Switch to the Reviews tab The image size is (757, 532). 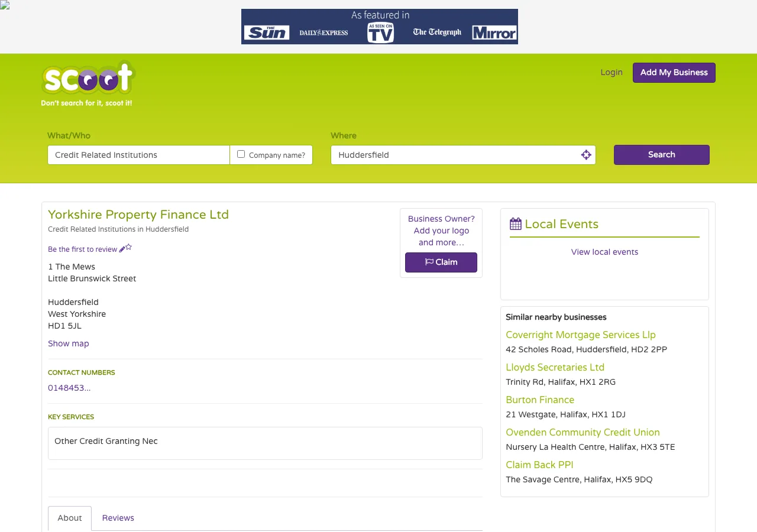click(x=118, y=518)
